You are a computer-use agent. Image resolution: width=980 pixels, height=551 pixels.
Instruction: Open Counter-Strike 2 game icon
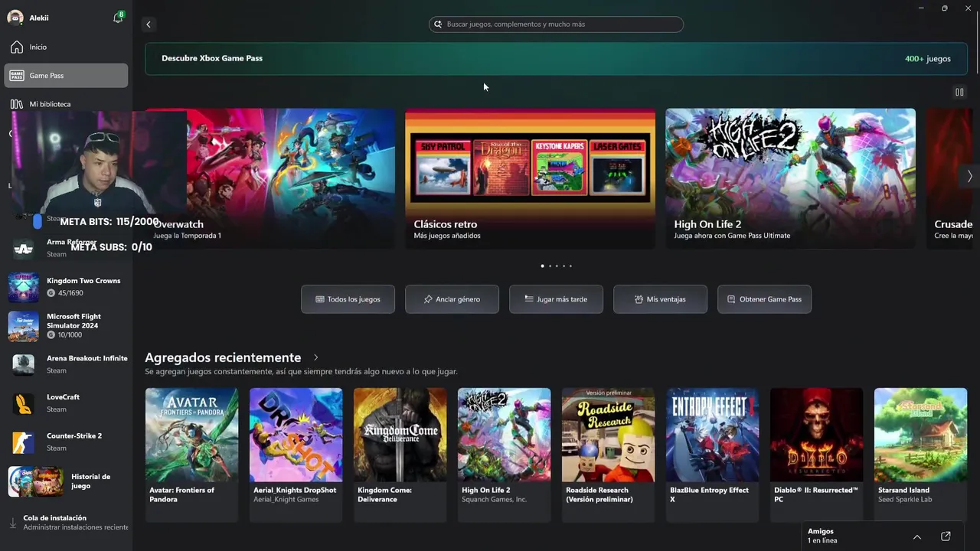click(23, 442)
